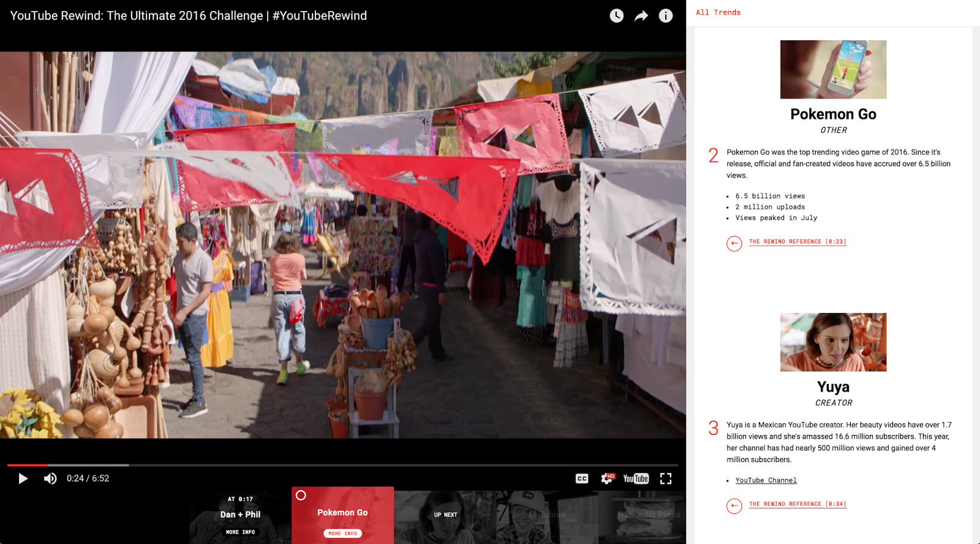This screenshot has height=544, width=980.
Task: Click the All Trends link
Action: tap(718, 12)
